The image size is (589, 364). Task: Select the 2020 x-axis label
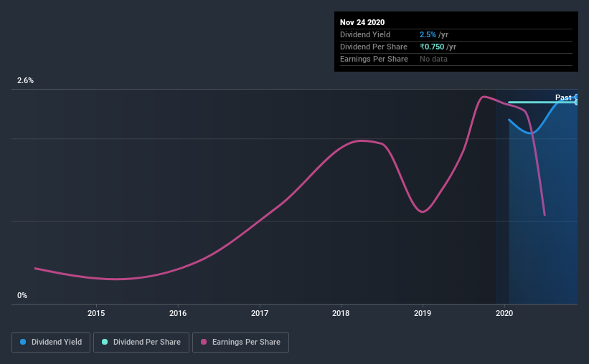(x=504, y=313)
